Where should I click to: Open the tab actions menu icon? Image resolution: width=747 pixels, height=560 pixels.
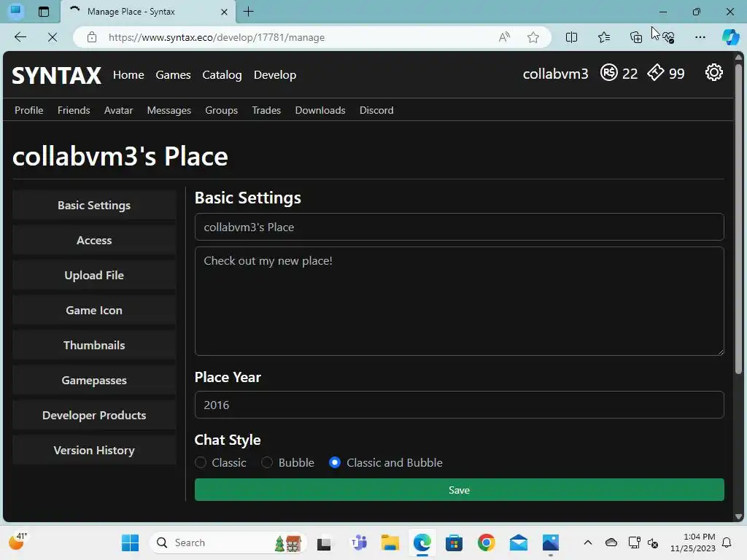(43, 12)
